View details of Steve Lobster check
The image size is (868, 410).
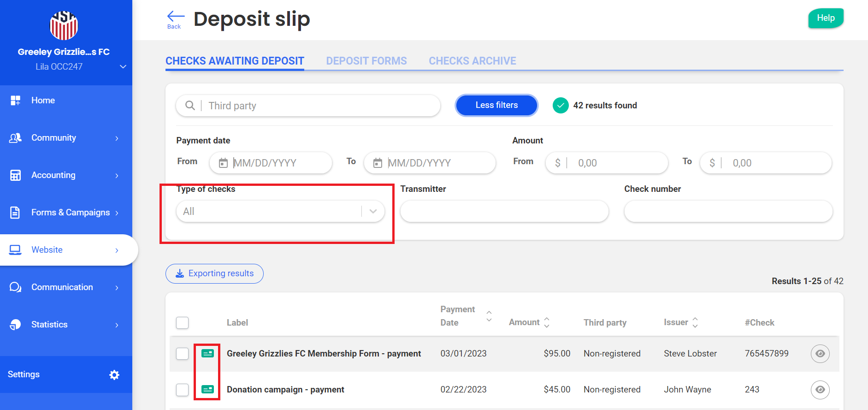pyautogui.click(x=820, y=354)
